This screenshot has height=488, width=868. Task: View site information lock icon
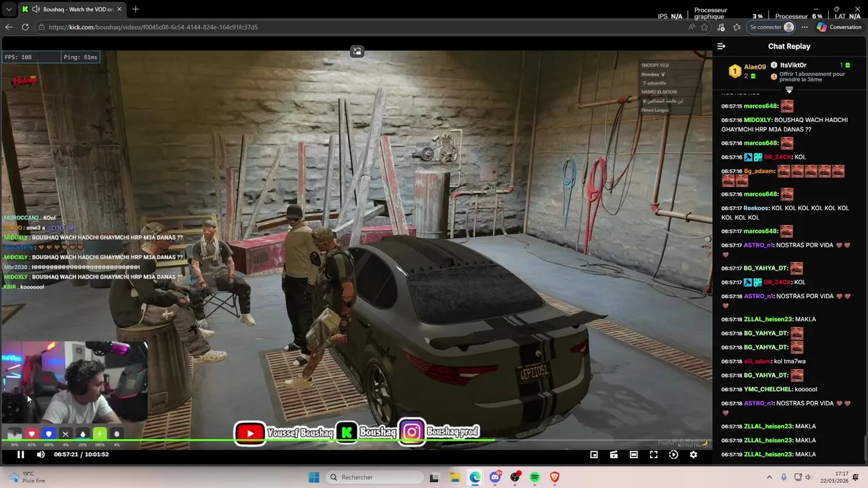click(x=41, y=27)
